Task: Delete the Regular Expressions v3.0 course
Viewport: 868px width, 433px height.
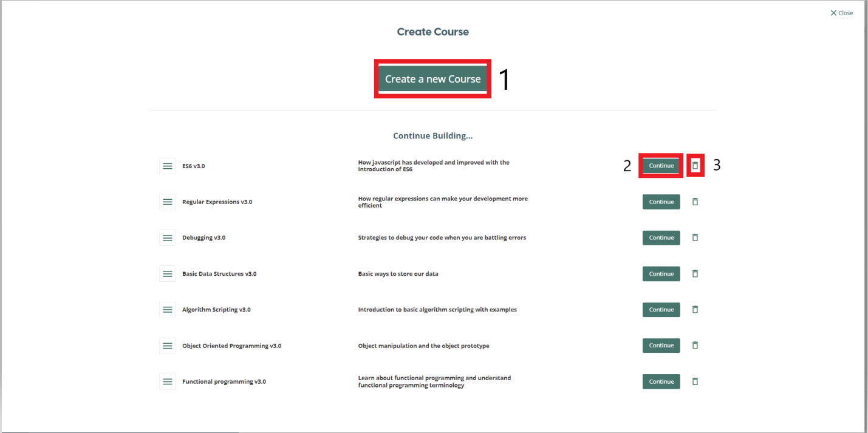Action: (x=695, y=202)
